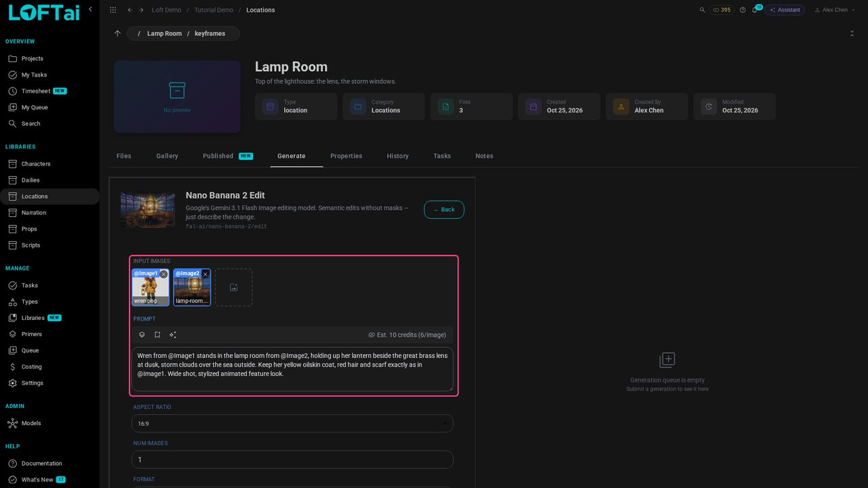The width and height of the screenshot is (868, 488).
Task: Click the bookmark icon in prompt toolbar
Action: click(x=157, y=335)
